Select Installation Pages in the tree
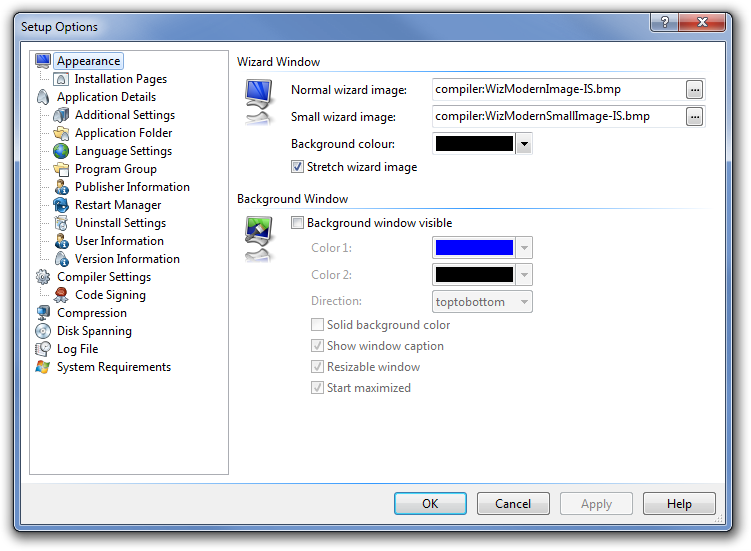Viewport: 751px width, 551px height. tap(120, 79)
